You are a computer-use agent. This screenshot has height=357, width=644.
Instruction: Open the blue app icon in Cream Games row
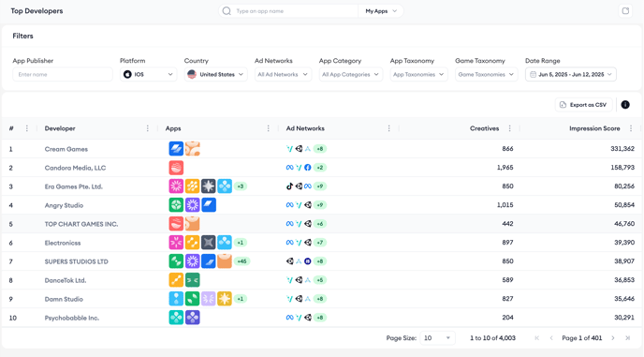tap(176, 148)
